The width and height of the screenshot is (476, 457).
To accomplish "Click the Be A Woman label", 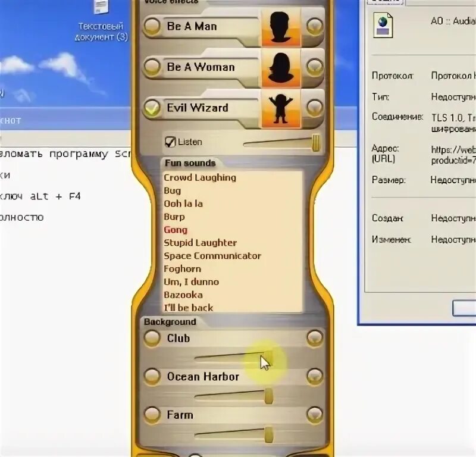I will click(x=201, y=67).
